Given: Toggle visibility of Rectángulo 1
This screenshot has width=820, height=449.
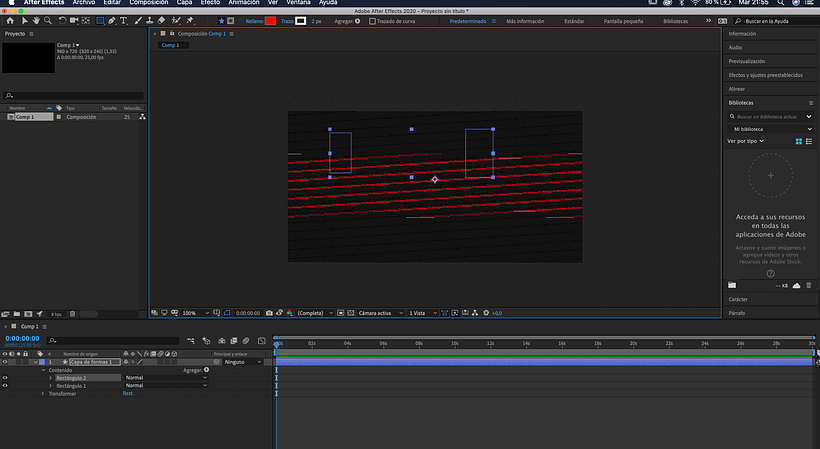Looking at the screenshot, I should coord(5,385).
